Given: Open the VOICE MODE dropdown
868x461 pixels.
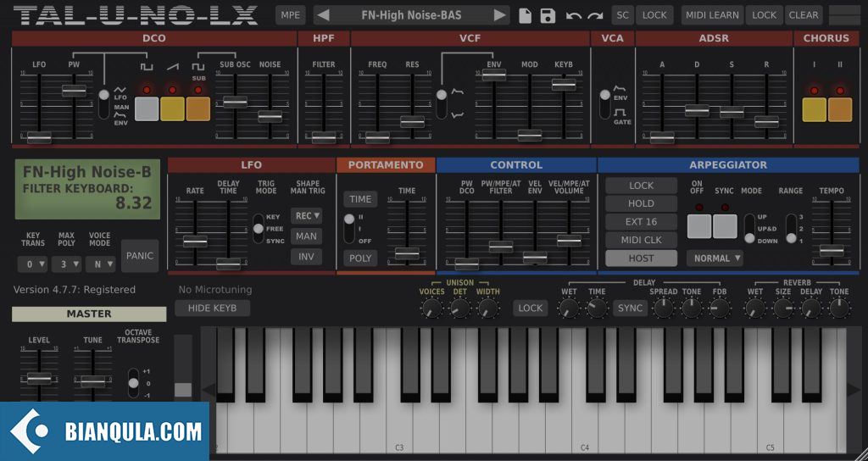Looking at the screenshot, I should [101, 264].
